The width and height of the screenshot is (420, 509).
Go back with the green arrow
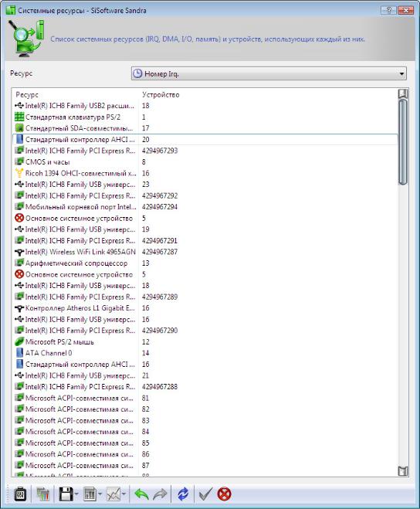(141, 494)
